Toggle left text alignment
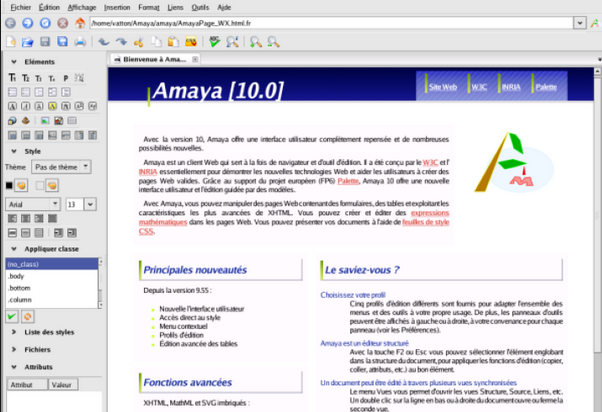Image resolution: width=602 pixels, height=412 pixels. [12, 219]
